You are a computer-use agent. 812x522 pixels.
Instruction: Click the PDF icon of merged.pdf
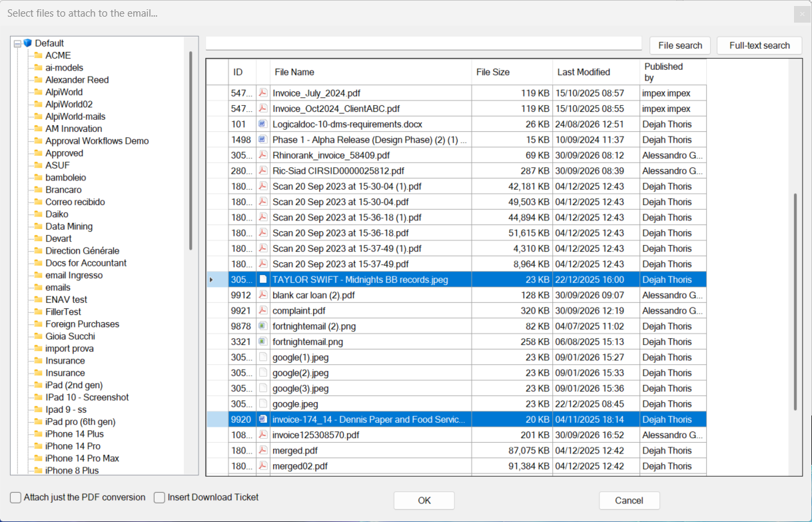(262, 450)
